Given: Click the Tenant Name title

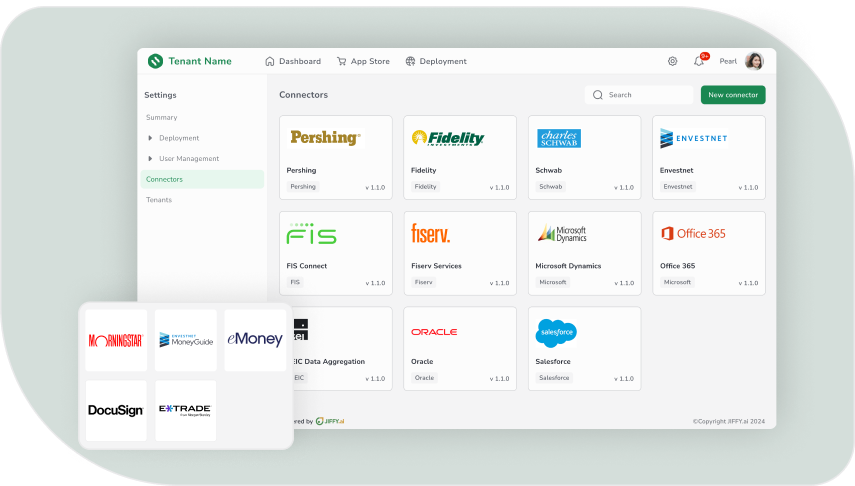Looking at the screenshot, I should (200, 61).
